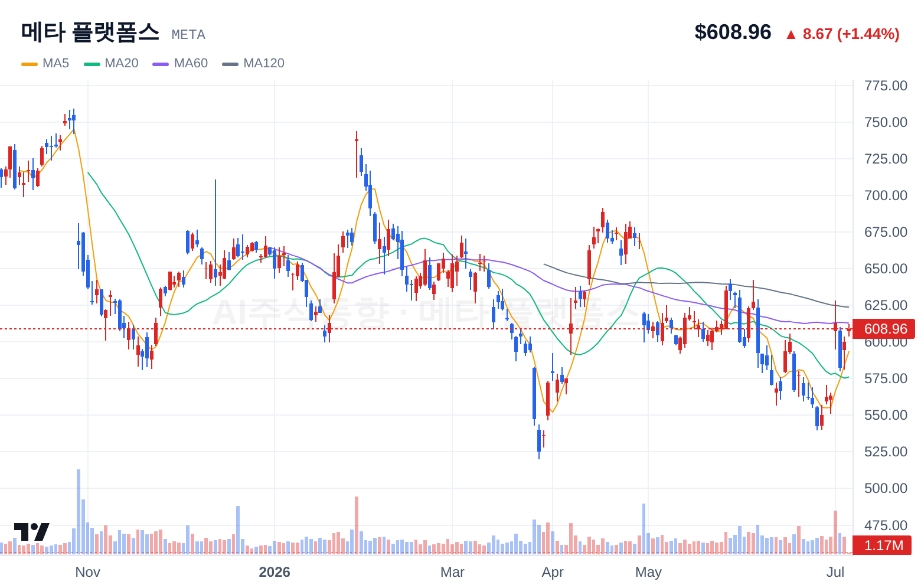
Task: Click the 700.00 price axis label
Action: pos(886,195)
